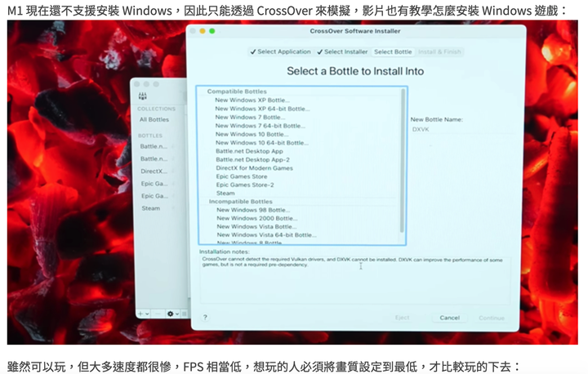Select New Windows 7 64-bit Bottle...

[x=260, y=126]
